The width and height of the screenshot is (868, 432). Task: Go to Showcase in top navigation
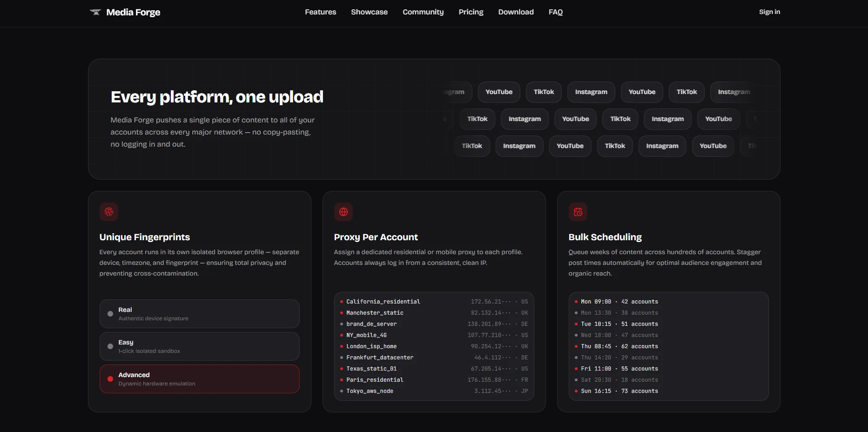(369, 12)
